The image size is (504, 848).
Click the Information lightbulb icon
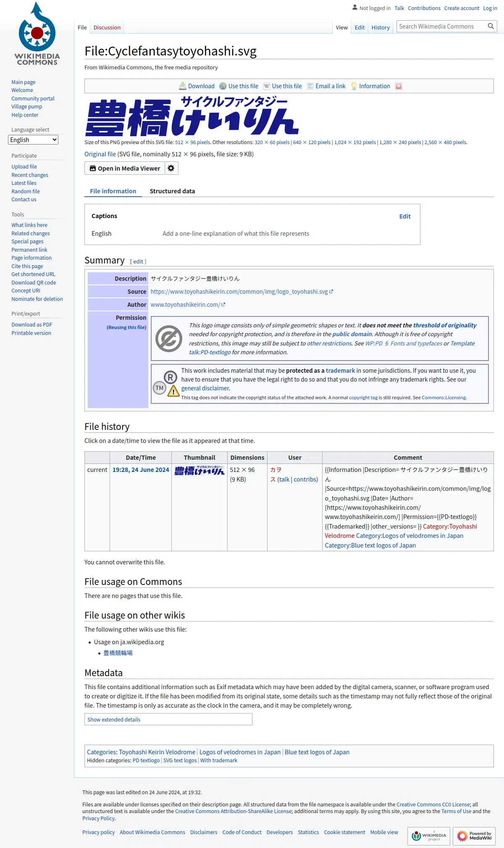pyautogui.click(x=354, y=86)
